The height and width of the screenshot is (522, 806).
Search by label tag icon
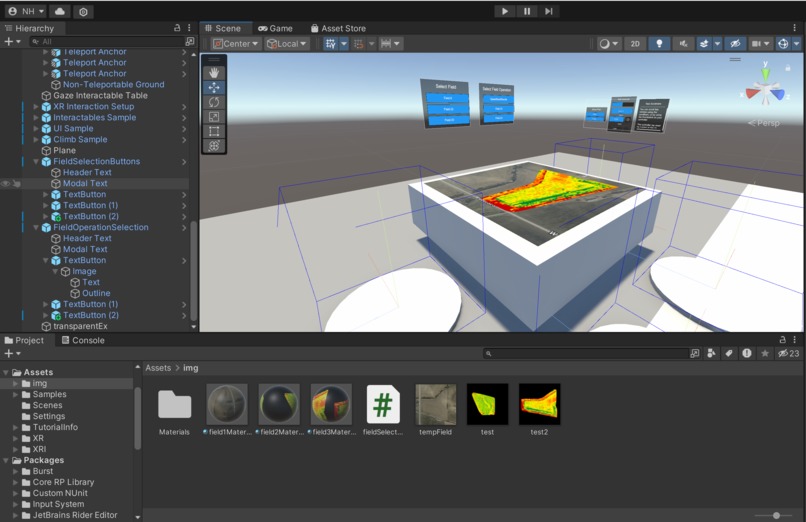[729, 353]
